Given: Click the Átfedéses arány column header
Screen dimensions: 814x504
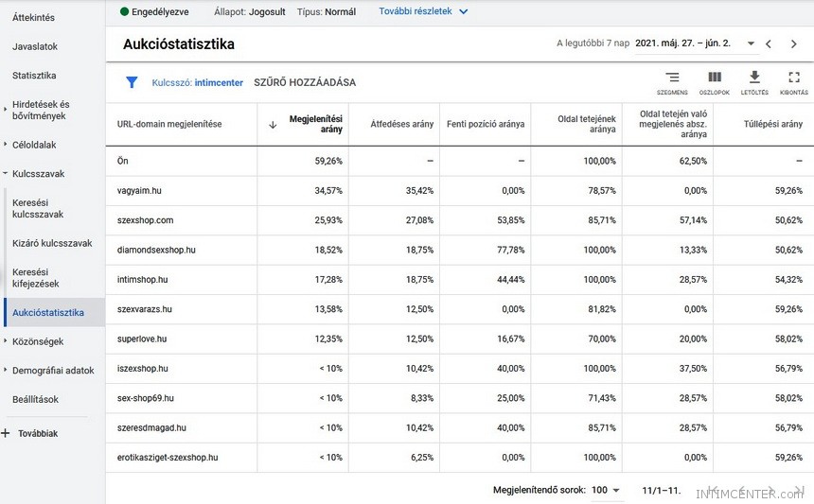Looking at the screenshot, I should pyautogui.click(x=401, y=124).
